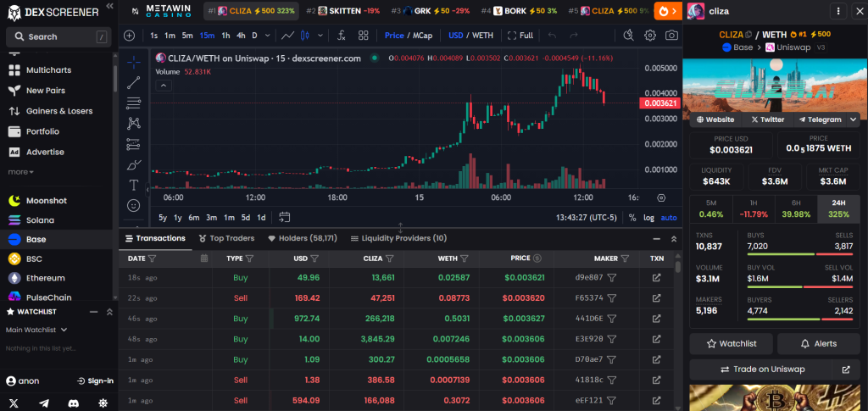
Task: Open the Telegram link in sidebar footer
Action: tap(44, 403)
